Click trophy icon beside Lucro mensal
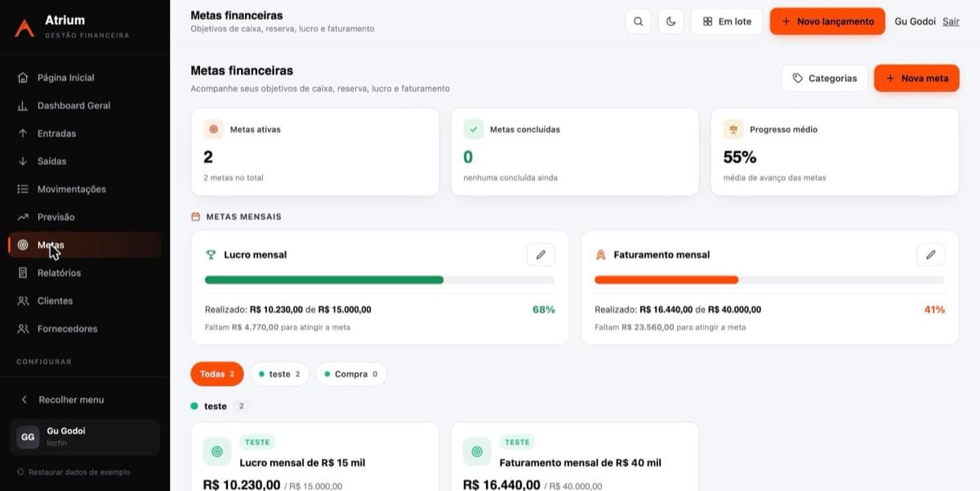This screenshot has width=980, height=491. 211,255
